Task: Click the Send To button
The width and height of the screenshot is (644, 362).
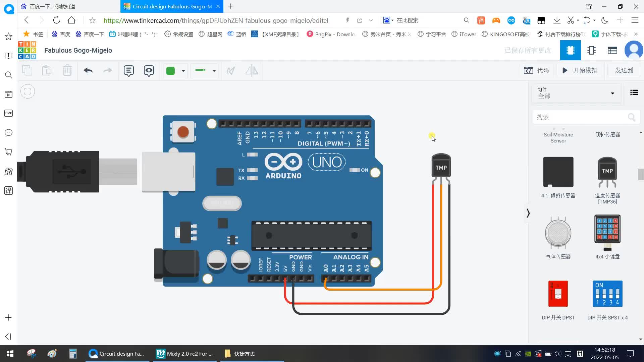Action: tap(624, 70)
